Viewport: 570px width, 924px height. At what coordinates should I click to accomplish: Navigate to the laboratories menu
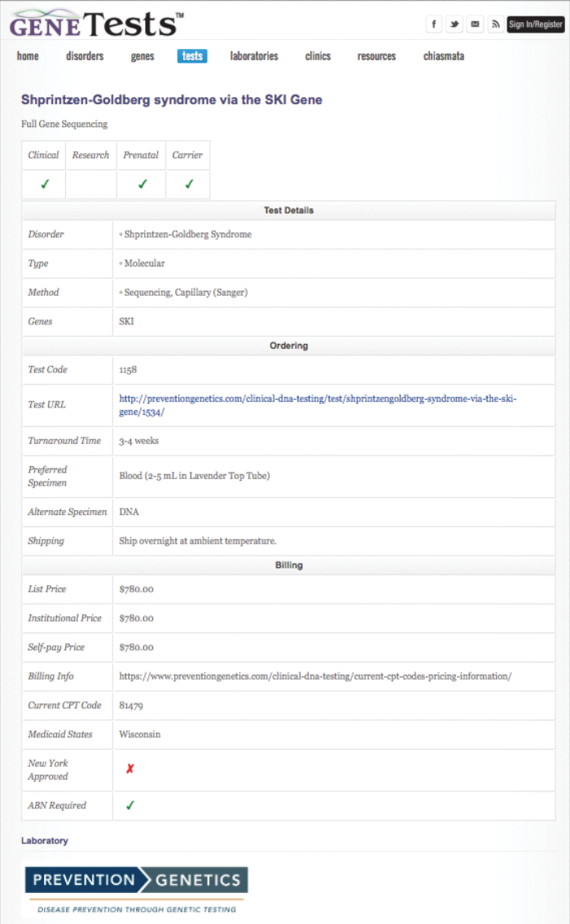(x=254, y=56)
